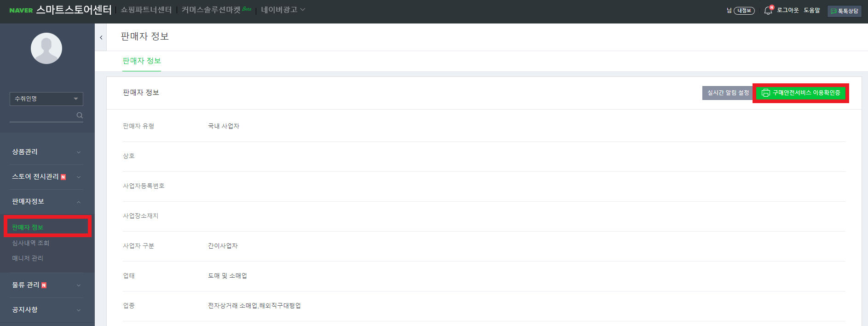The height and width of the screenshot is (326, 868).
Task: Click the red N badge beside 물류 관리
Action: click(x=44, y=285)
